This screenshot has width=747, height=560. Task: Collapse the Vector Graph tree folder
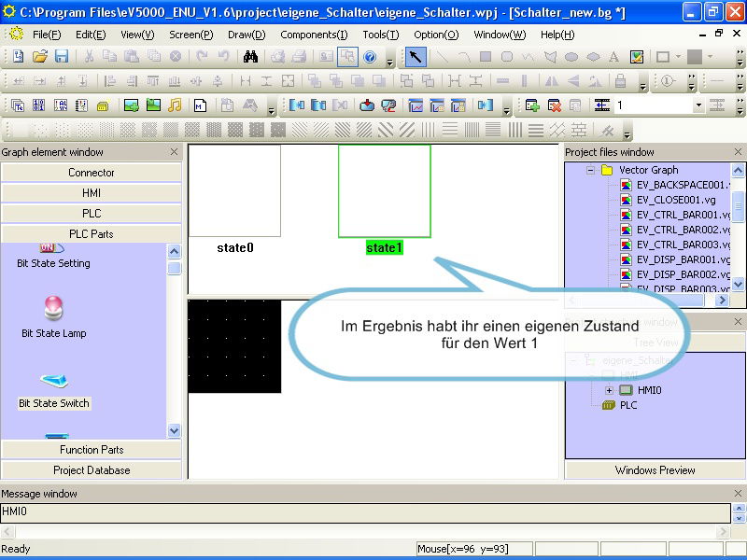[590, 170]
